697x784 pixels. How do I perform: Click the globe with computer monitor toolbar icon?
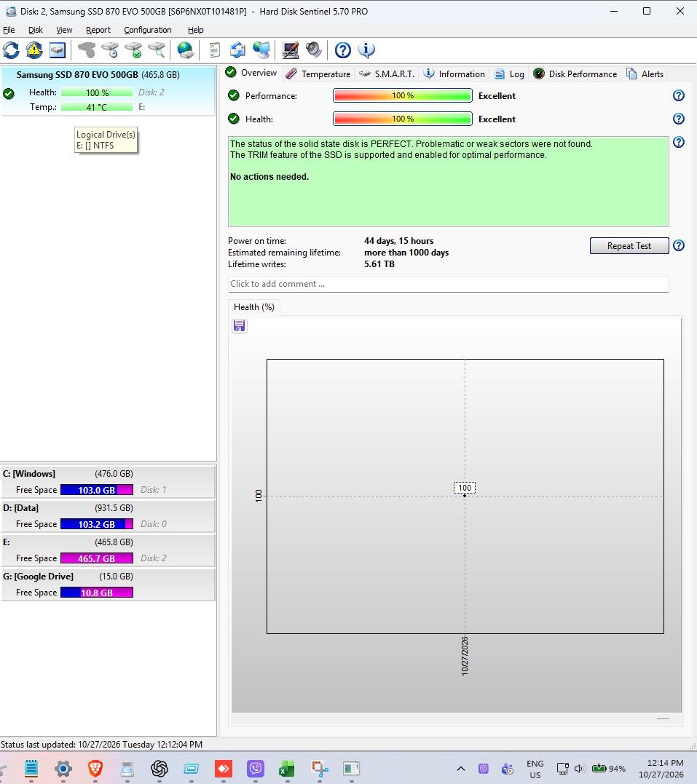click(x=261, y=50)
